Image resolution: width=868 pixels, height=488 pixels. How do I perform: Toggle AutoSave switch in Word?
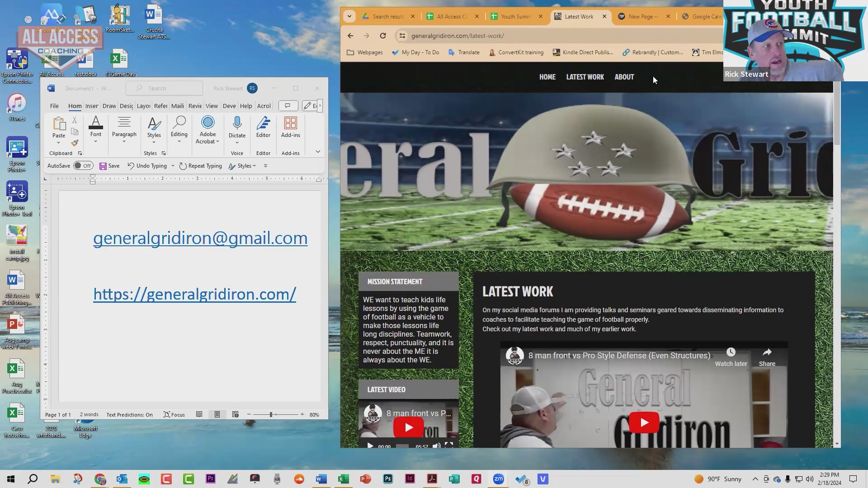tap(83, 166)
